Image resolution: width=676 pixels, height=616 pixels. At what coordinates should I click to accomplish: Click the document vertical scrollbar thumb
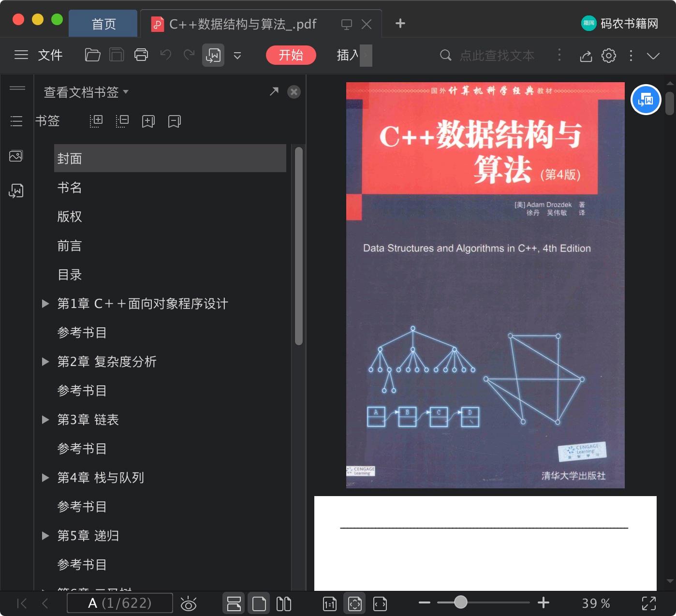(x=670, y=103)
